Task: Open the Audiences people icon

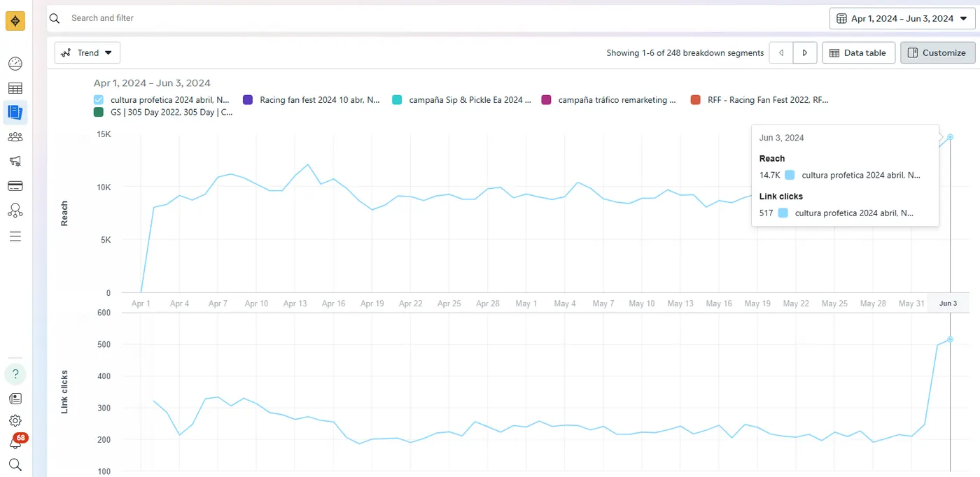Action: [x=15, y=137]
